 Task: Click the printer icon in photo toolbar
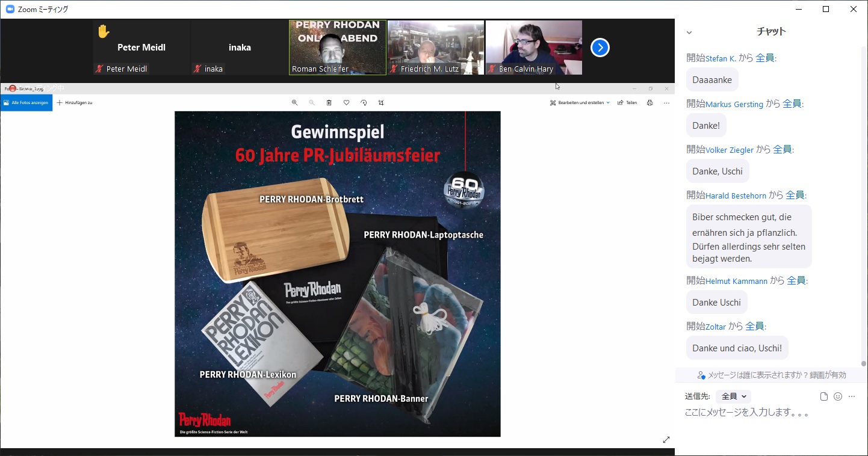point(649,103)
